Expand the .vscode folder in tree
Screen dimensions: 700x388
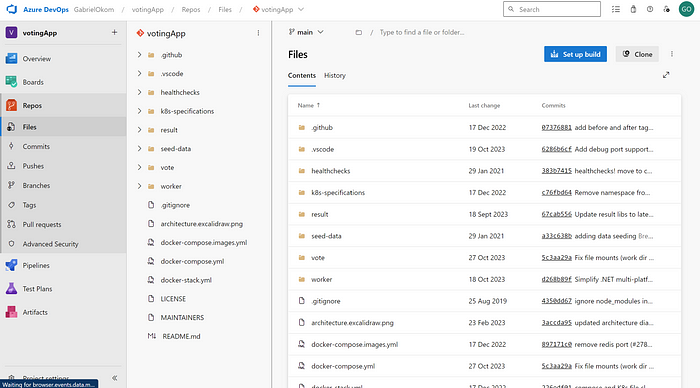pyautogui.click(x=139, y=74)
